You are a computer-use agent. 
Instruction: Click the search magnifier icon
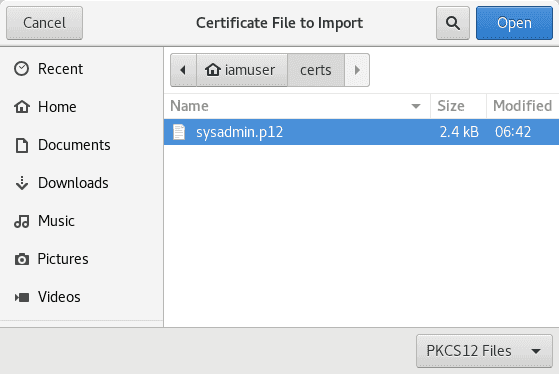[453, 23]
